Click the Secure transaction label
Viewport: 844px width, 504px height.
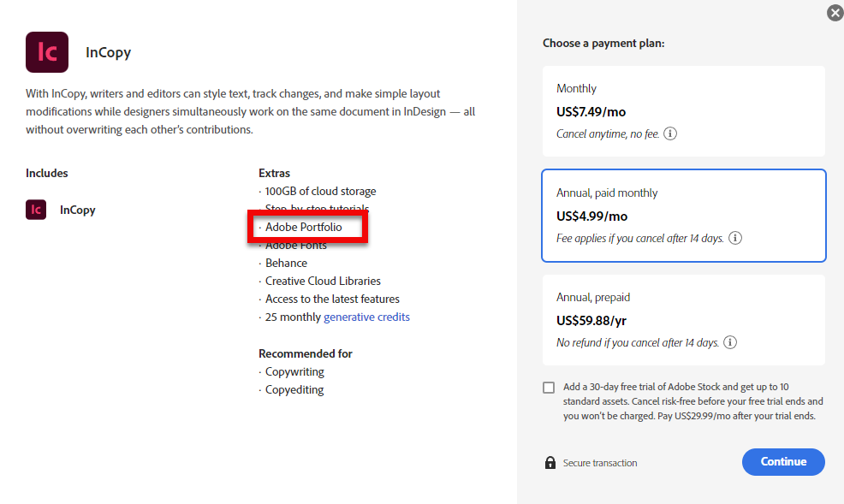tap(601, 463)
